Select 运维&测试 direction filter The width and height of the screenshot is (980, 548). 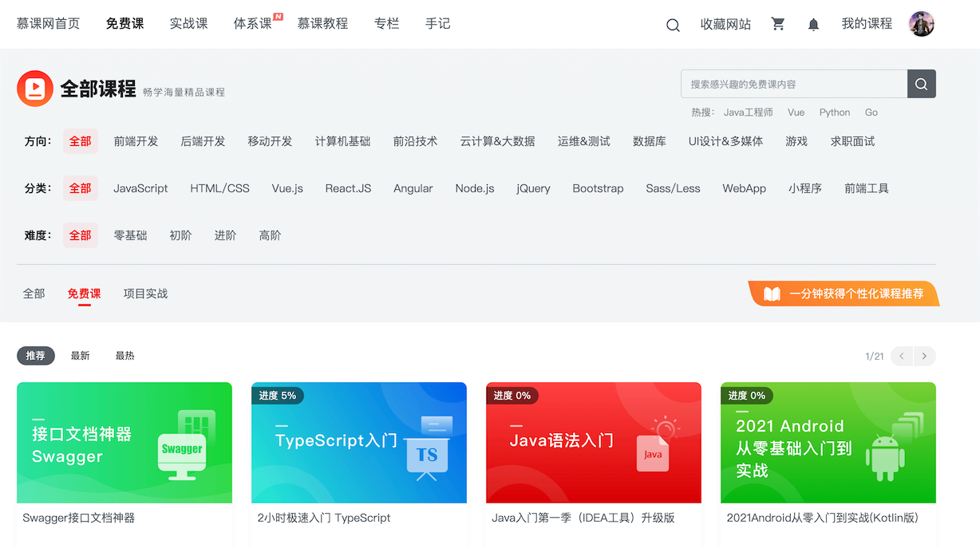[x=584, y=141]
